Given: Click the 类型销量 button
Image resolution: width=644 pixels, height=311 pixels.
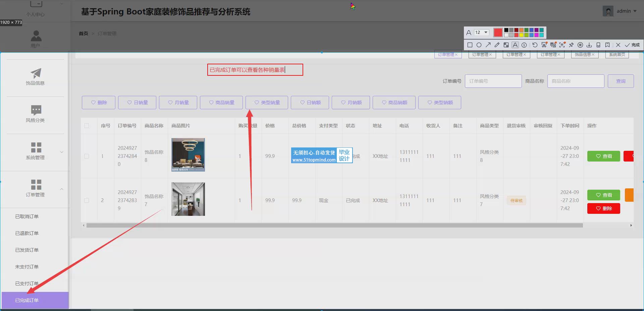Looking at the screenshot, I should pos(267,103).
